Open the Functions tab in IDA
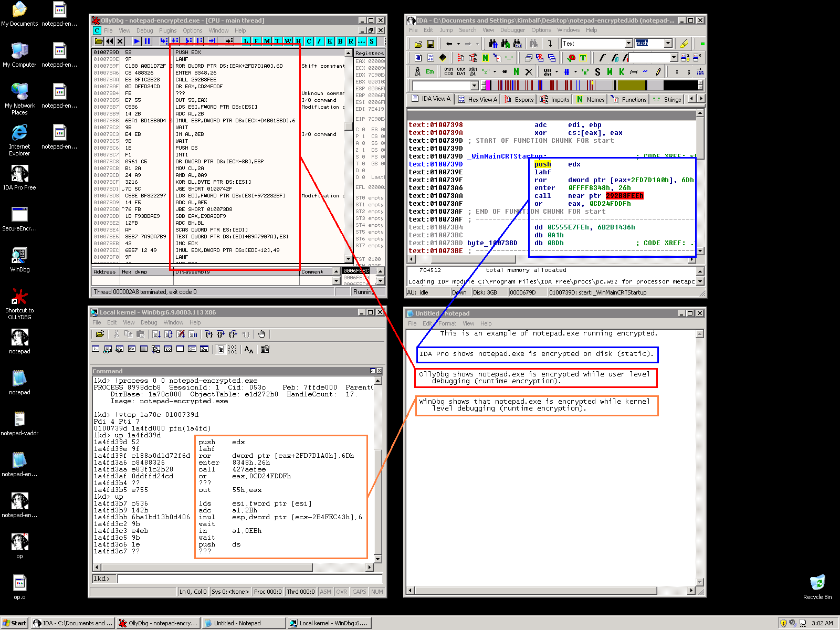Screen dimensions: 840x630 click(x=628, y=99)
